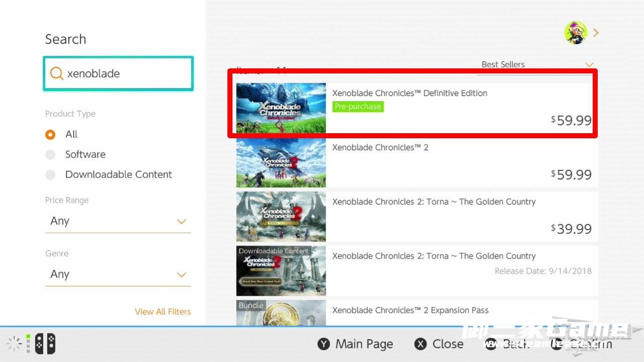Choose Downloadable Content radio option

click(x=50, y=175)
